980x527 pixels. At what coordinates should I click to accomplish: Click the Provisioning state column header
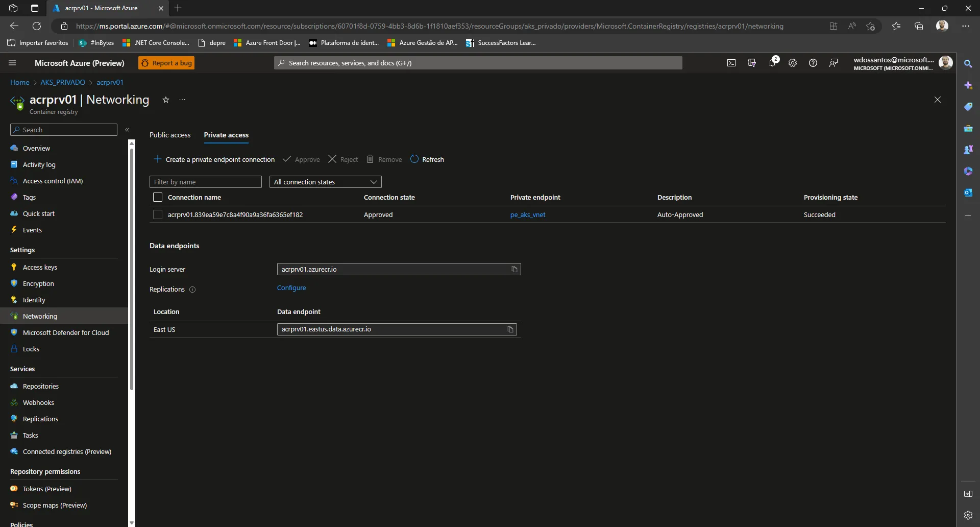click(x=830, y=197)
